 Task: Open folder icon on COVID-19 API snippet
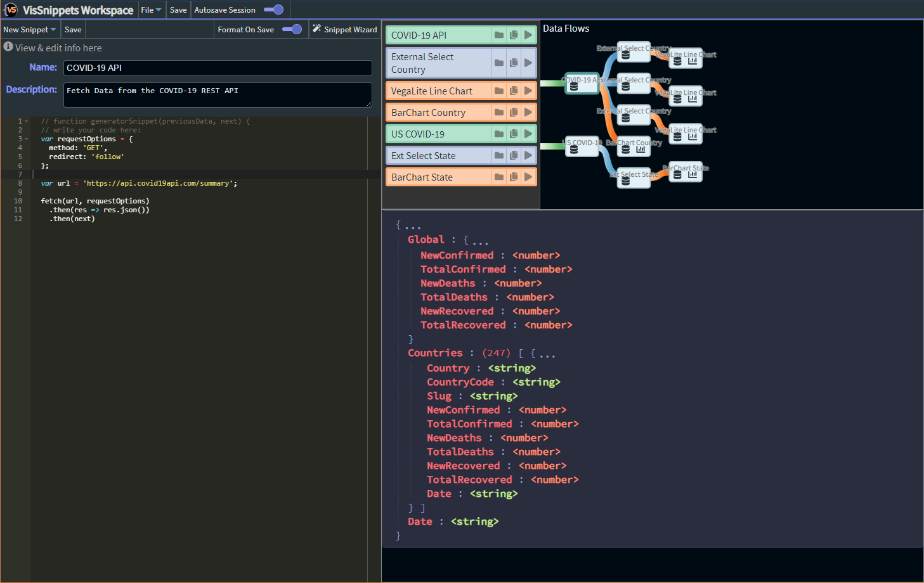pos(499,35)
